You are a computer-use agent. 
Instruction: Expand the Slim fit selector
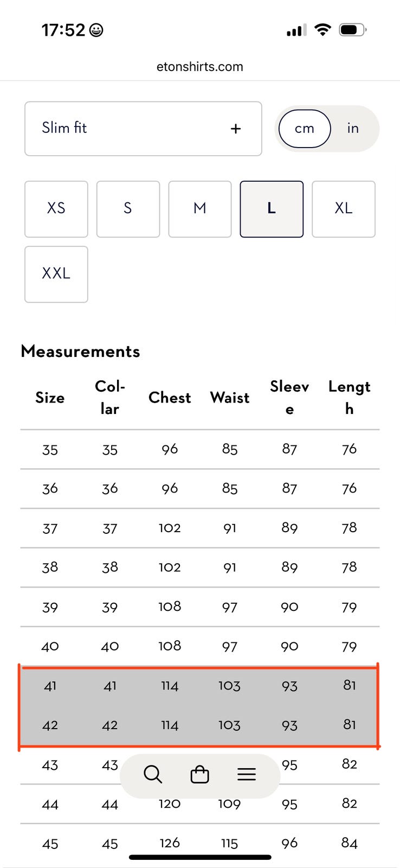[143, 129]
